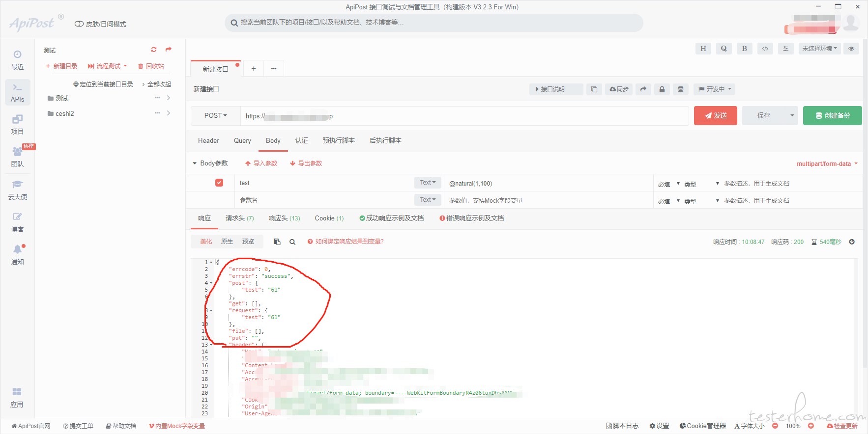The height and width of the screenshot is (434, 868).
Task: Open the multipart/form-data type dropdown
Action: [827, 164]
